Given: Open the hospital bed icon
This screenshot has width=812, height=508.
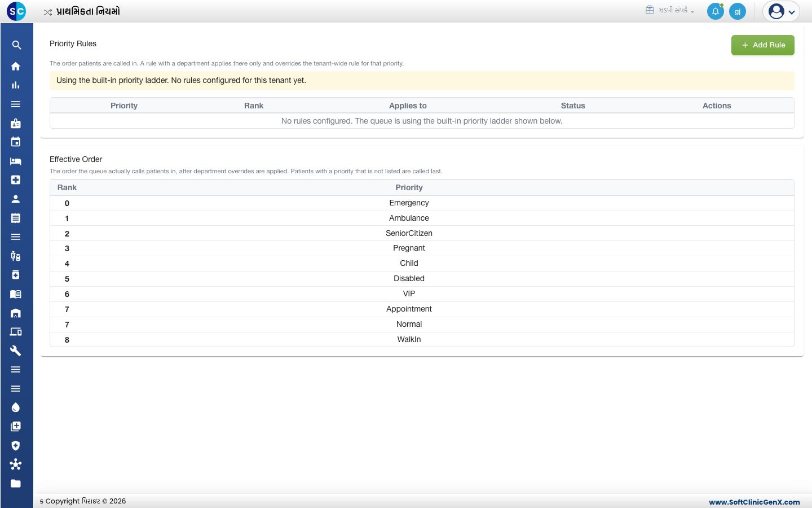Looking at the screenshot, I should pos(16,161).
